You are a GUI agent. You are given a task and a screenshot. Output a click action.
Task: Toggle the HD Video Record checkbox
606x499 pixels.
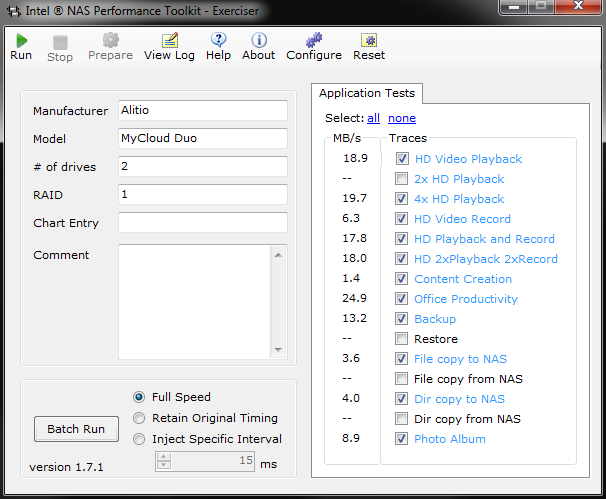401,219
